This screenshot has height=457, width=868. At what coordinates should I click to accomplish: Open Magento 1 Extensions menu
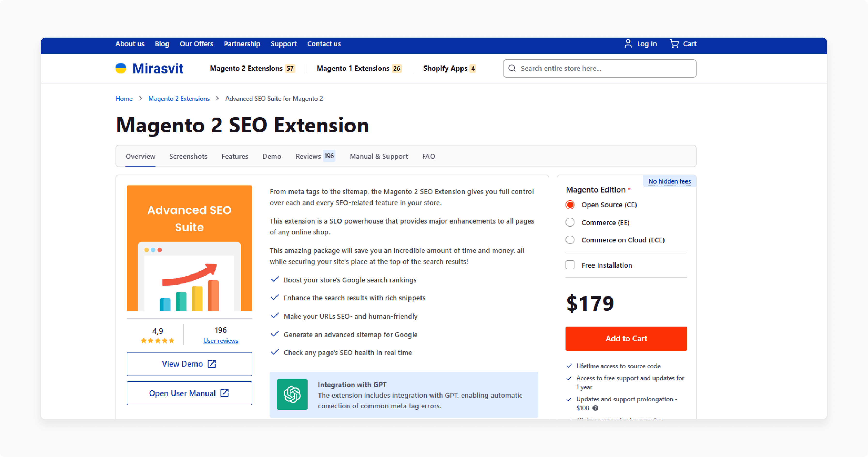[x=359, y=68]
